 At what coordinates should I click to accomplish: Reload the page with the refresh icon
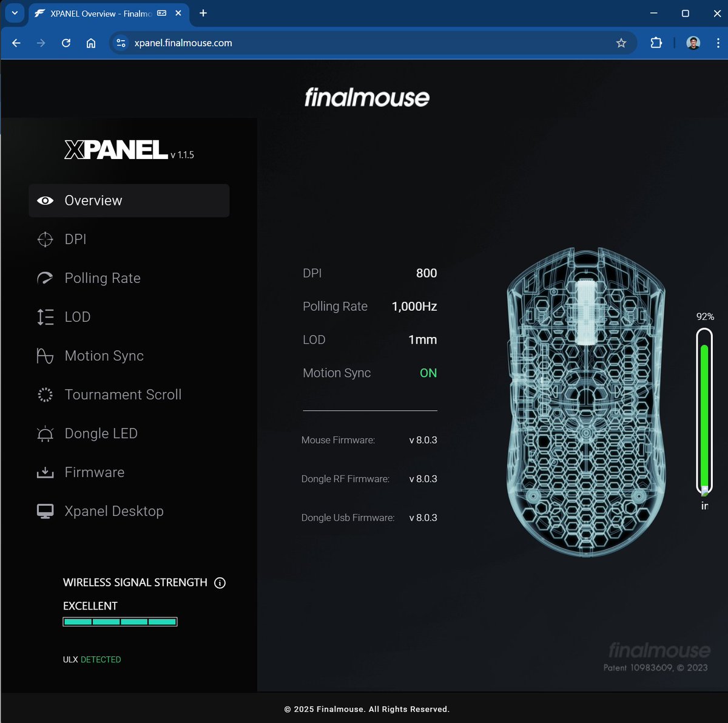click(x=66, y=43)
